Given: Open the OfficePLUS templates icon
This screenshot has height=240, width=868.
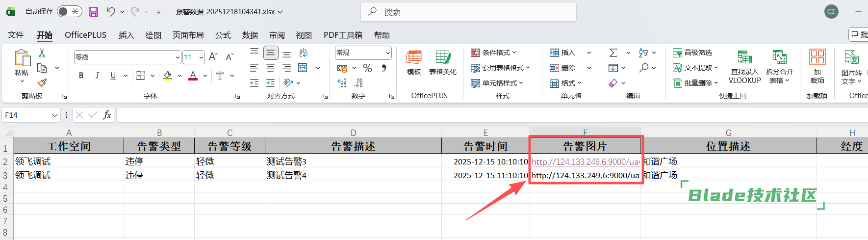Looking at the screenshot, I should click(414, 63).
